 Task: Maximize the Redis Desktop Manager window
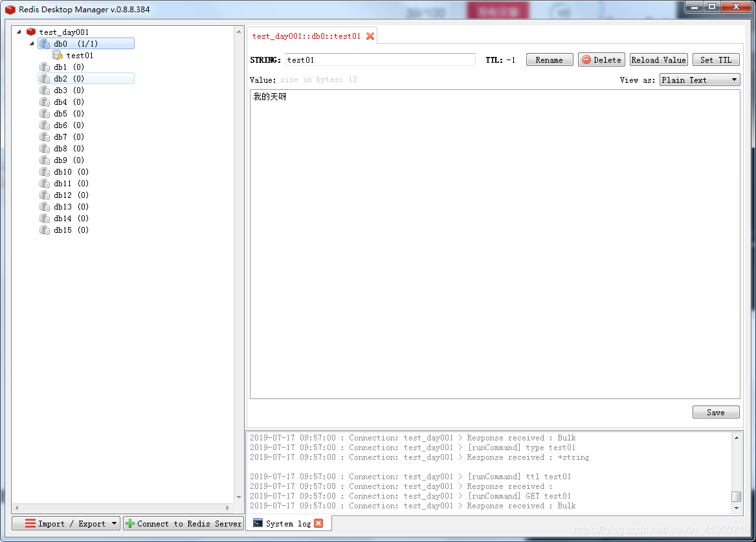(x=712, y=6)
